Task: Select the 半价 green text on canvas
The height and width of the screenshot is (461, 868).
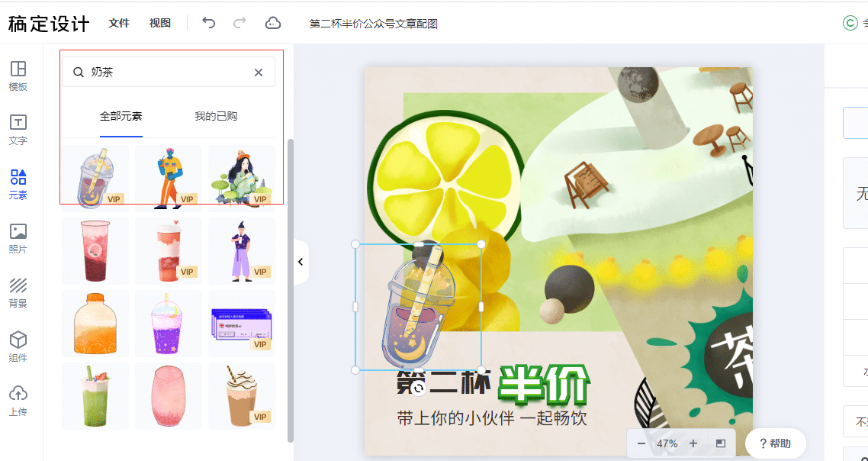Action: [x=545, y=383]
